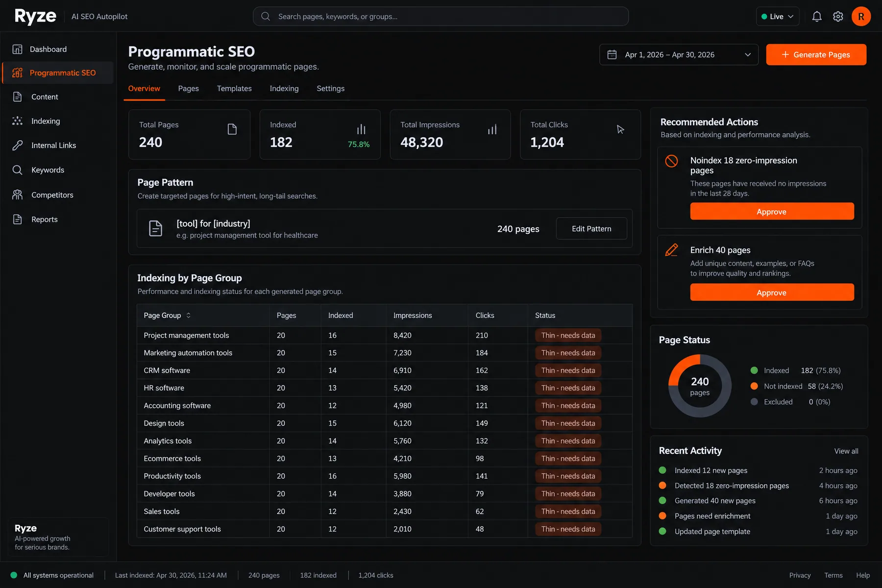Click the Total Impressions chart icon

tap(492, 129)
